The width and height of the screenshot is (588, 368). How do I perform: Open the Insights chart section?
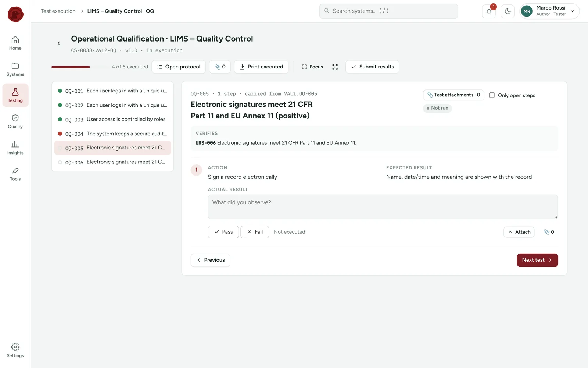coord(15,148)
